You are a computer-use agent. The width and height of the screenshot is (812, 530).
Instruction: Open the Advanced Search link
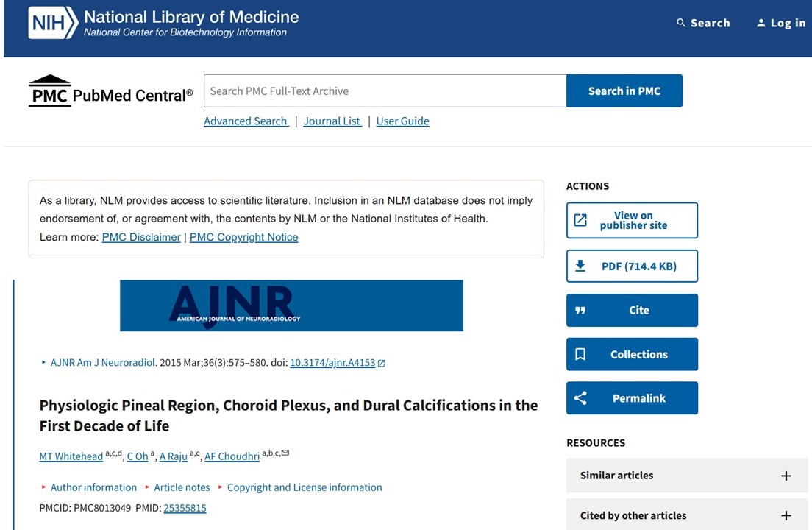(245, 121)
